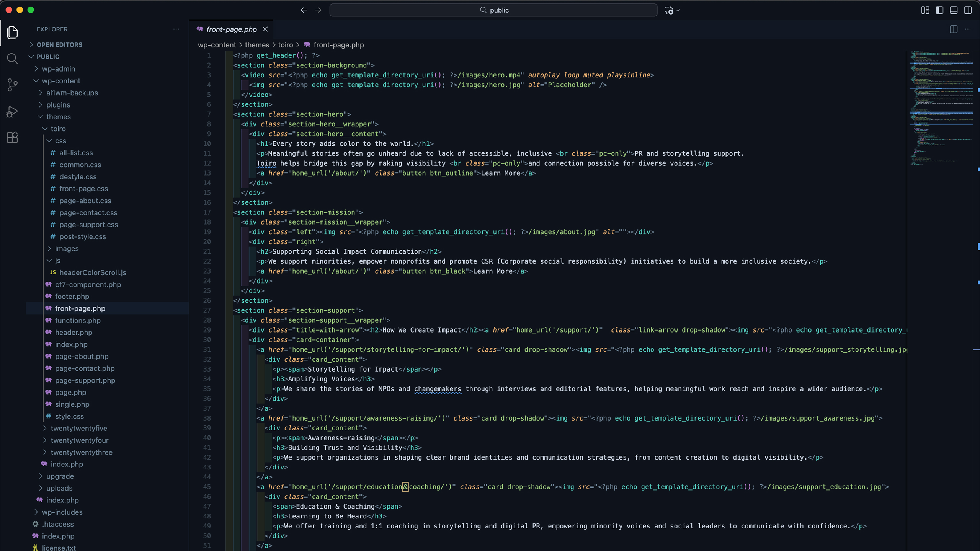Open Explorer's Views and More Actions menu

tap(176, 29)
